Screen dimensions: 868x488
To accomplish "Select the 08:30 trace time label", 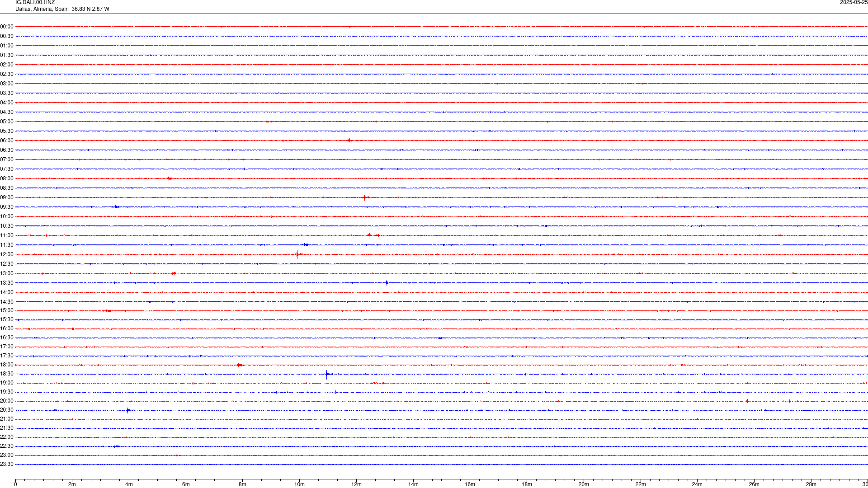I will pos(7,188).
